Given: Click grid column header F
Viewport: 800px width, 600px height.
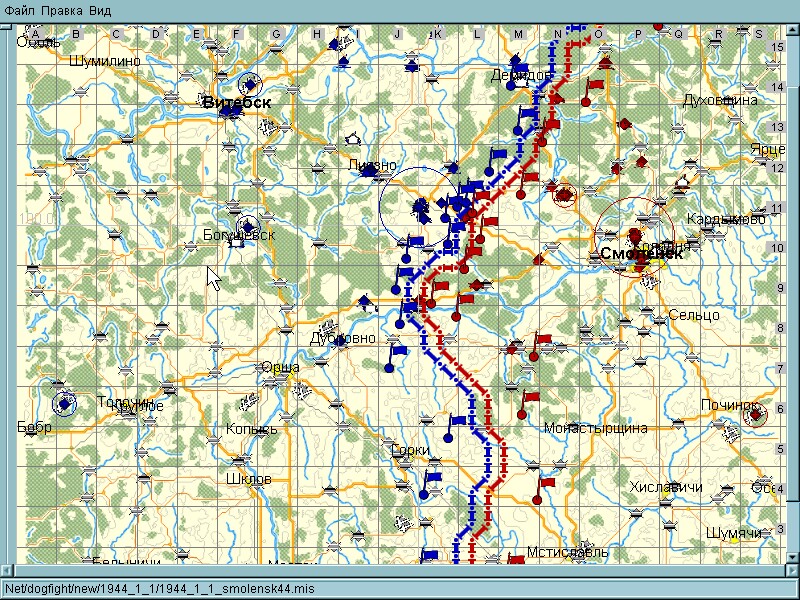Looking at the screenshot, I should tap(236, 35).
